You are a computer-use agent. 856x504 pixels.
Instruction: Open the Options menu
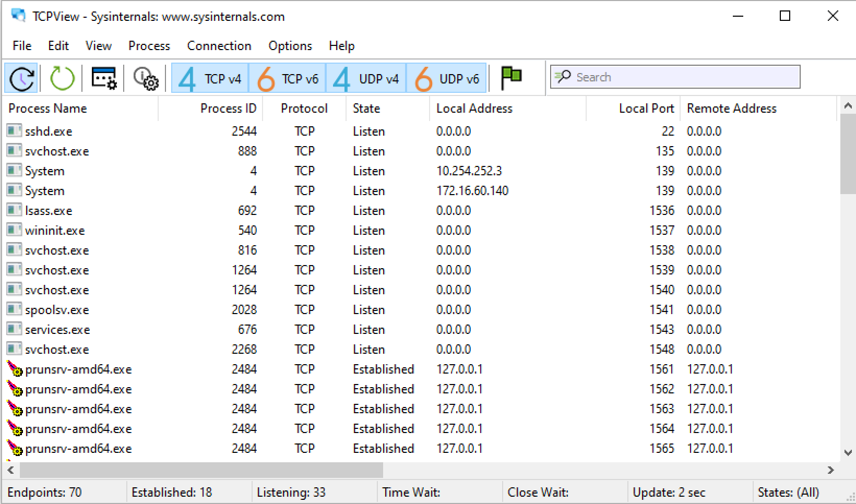pyautogui.click(x=290, y=46)
